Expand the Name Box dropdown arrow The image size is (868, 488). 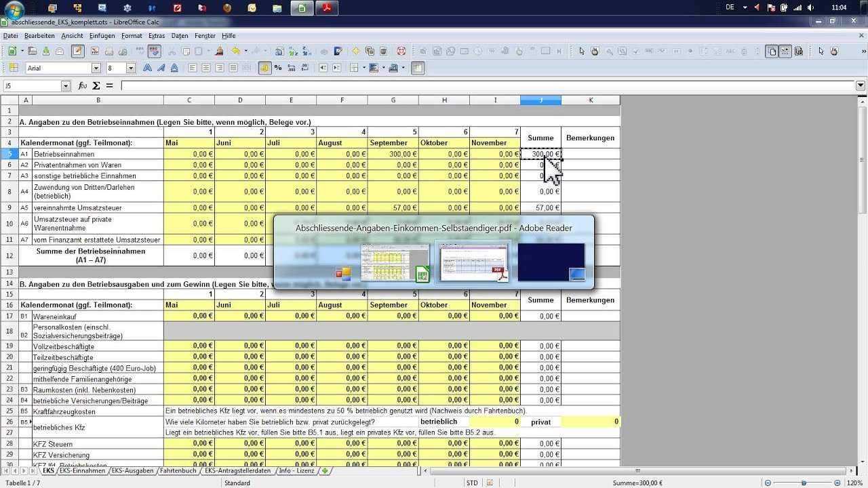coord(66,86)
